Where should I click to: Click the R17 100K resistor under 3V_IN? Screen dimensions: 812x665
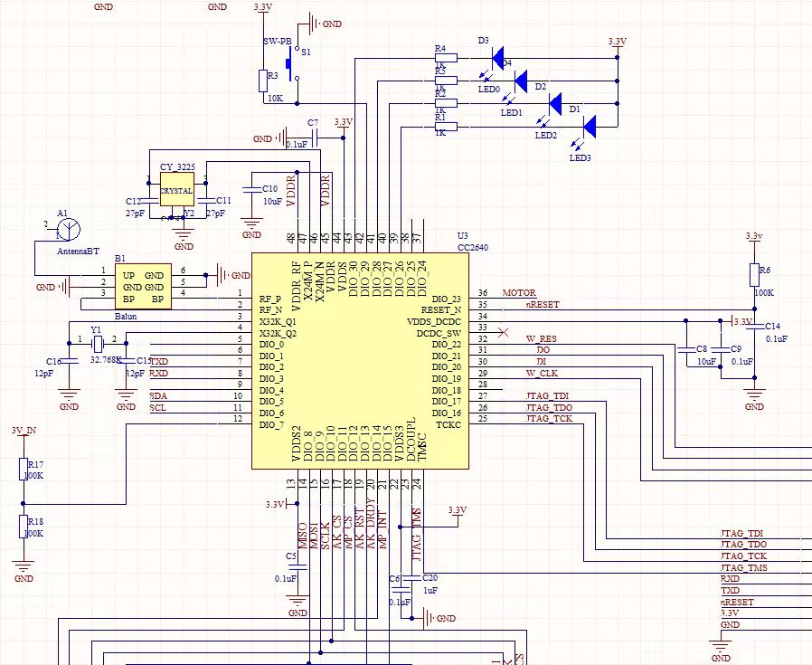24,469
